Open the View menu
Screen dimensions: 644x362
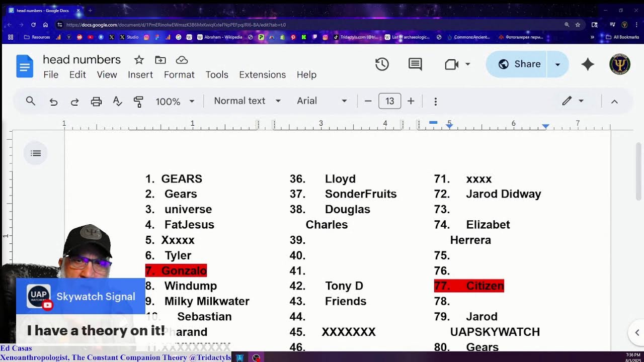coord(107,74)
